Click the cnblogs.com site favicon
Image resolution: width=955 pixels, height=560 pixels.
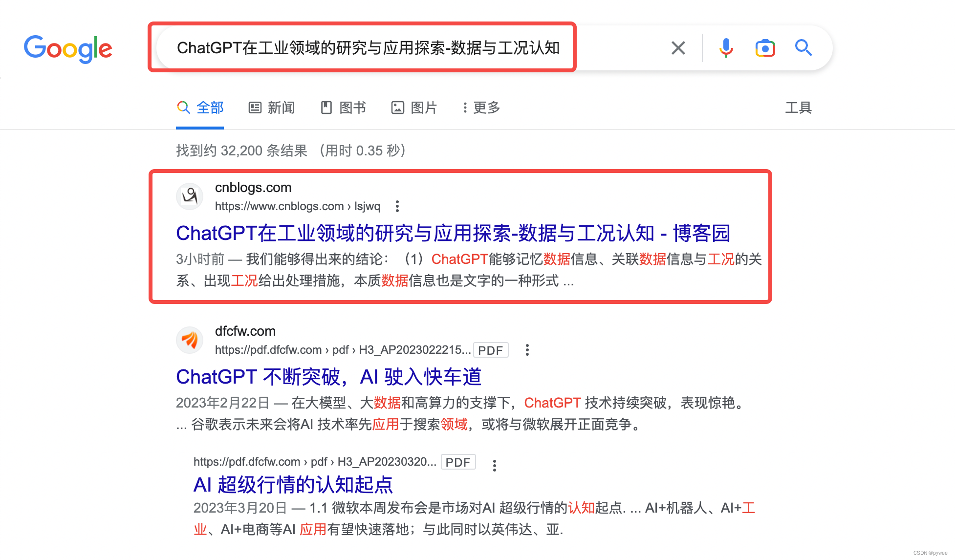point(190,196)
